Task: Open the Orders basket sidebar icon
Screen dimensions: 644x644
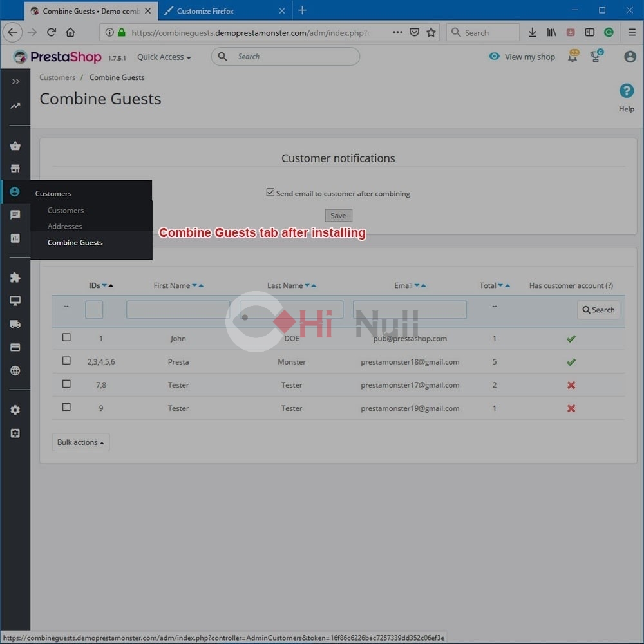Action: [x=15, y=146]
